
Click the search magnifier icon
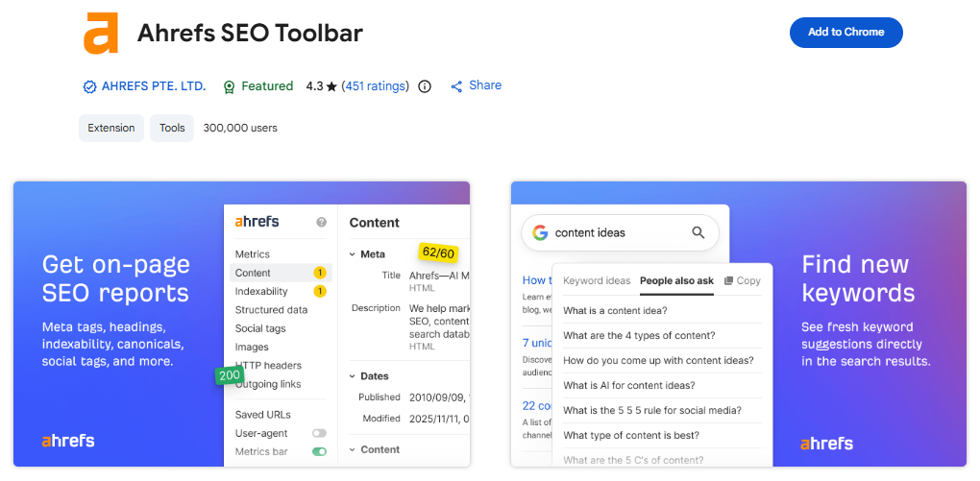[x=698, y=232]
